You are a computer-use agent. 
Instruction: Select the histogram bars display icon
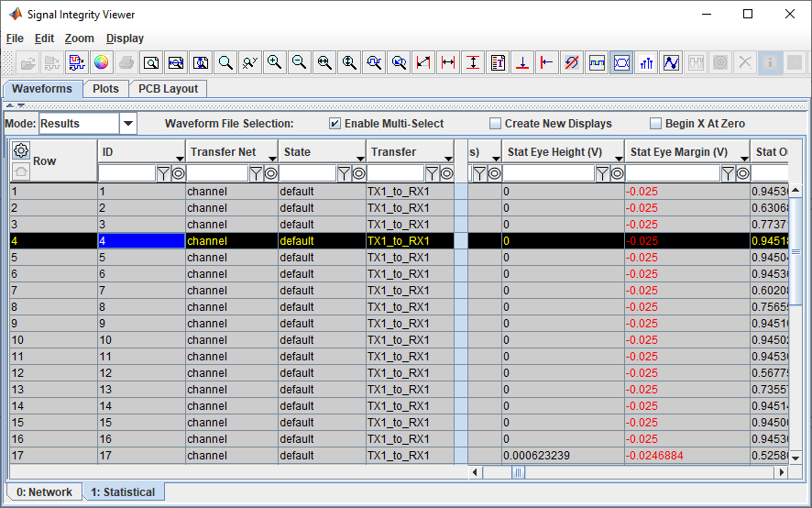pyautogui.click(x=646, y=63)
